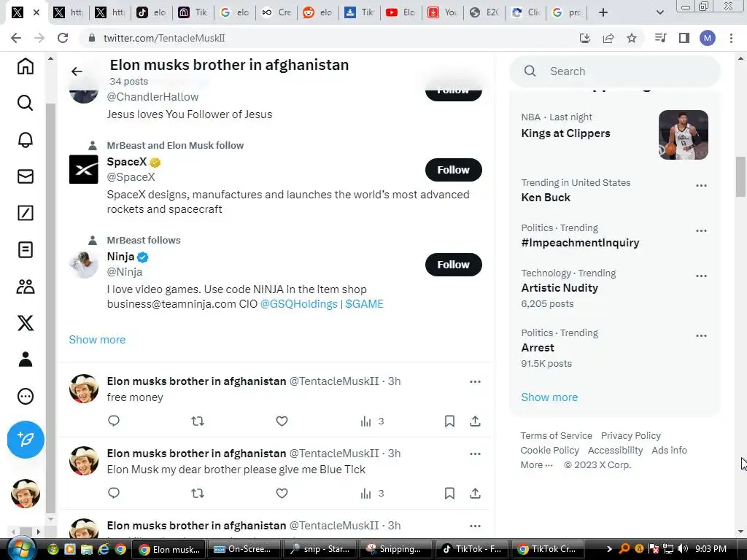Go back using the arrow beside profile name
Viewport: 747px width, 560px height.
(77, 71)
